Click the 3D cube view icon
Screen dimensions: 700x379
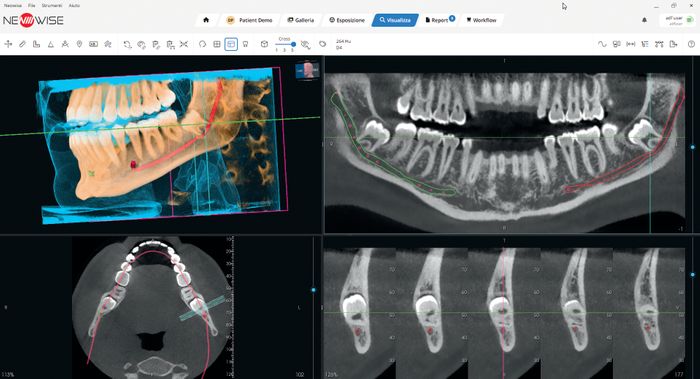[x=264, y=44]
